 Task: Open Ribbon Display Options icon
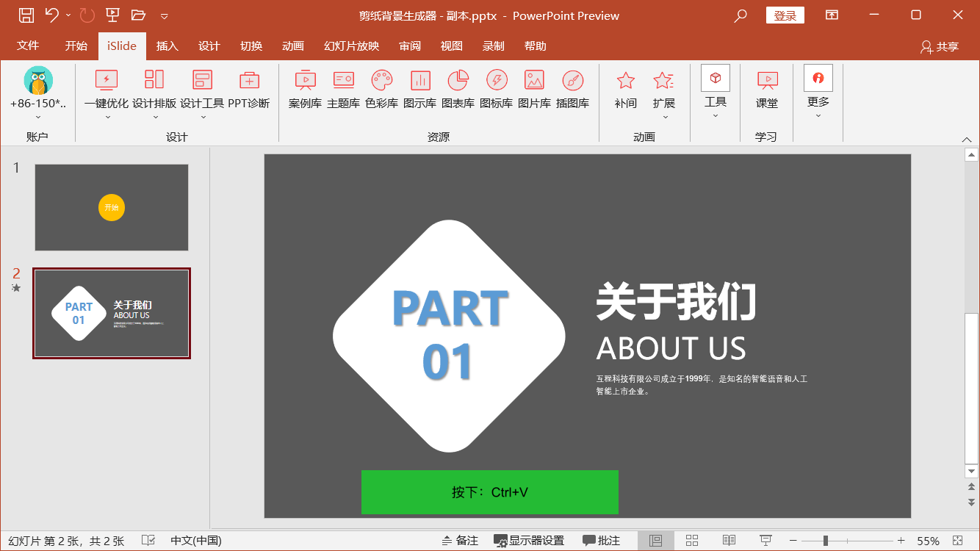(832, 15)
